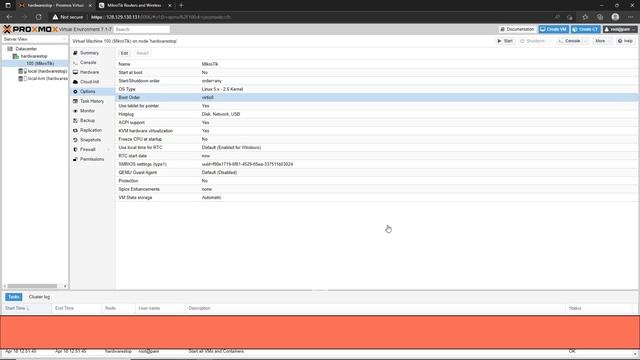
Task: Click the Task History list icon
Action: click(75, 101)
